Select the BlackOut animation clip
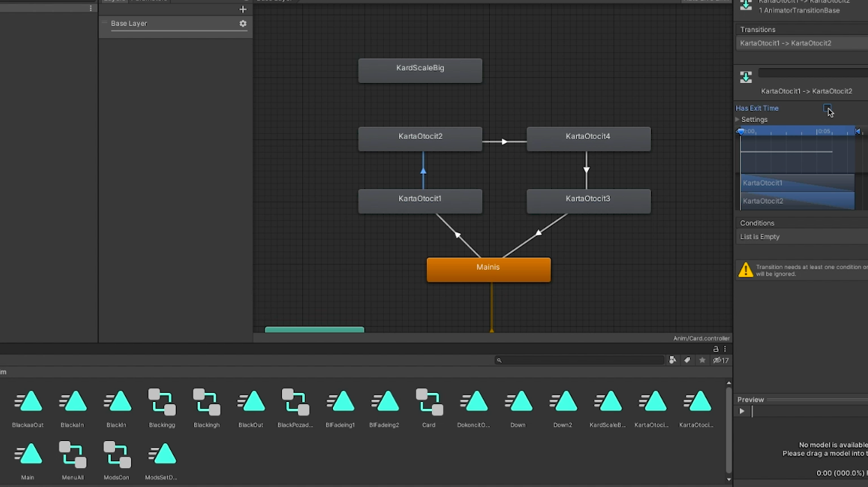The image size is (868, 487). click(250, 403)
